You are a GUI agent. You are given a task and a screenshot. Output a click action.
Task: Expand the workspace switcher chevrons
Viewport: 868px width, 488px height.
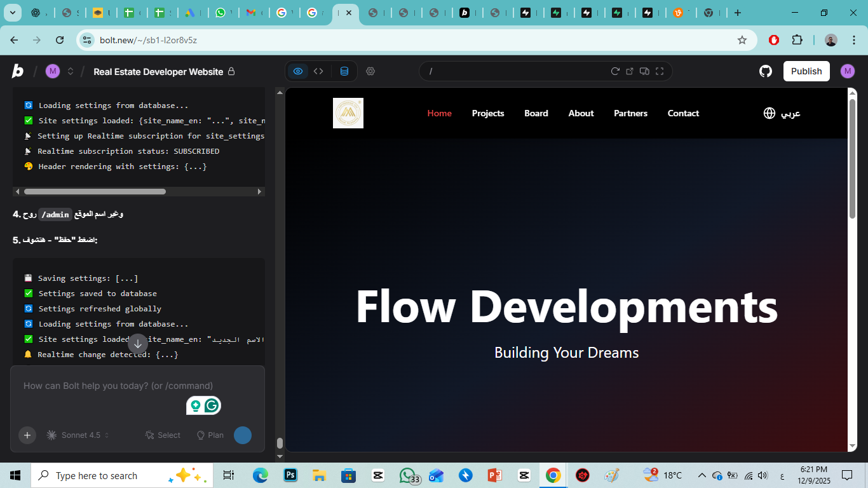coord(71,72)
